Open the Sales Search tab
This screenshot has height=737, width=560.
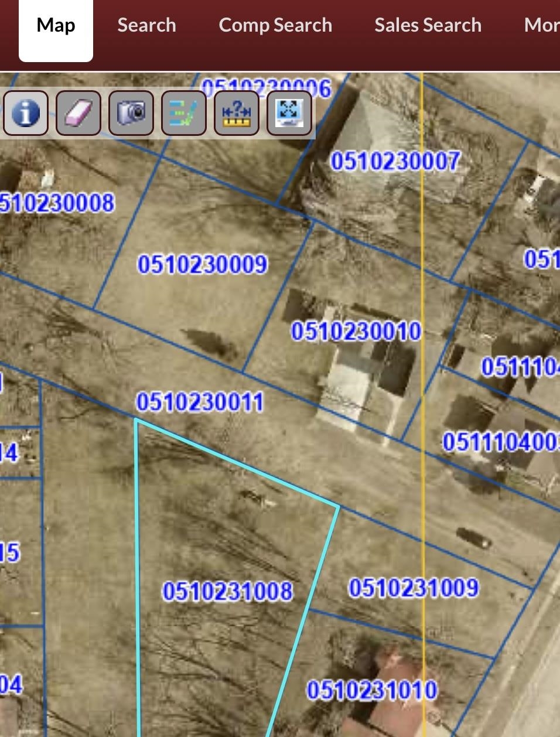click(x=428, y=26)
